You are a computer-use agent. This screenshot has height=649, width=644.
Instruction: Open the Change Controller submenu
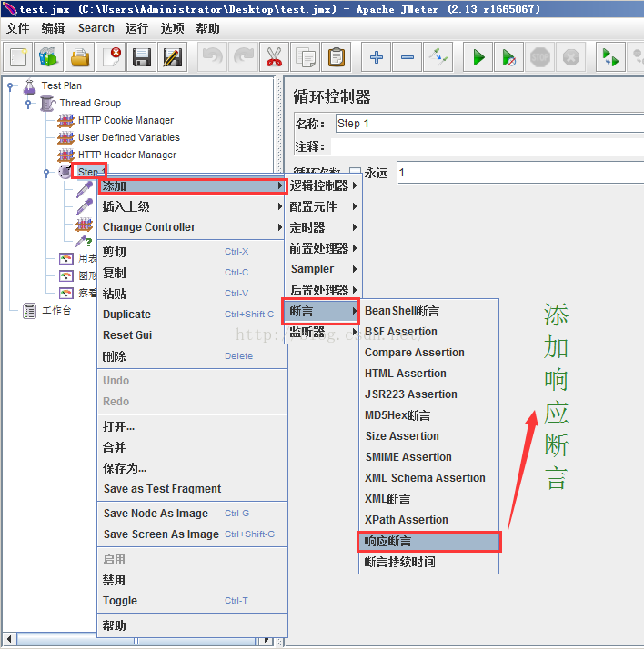click(192, 227)
